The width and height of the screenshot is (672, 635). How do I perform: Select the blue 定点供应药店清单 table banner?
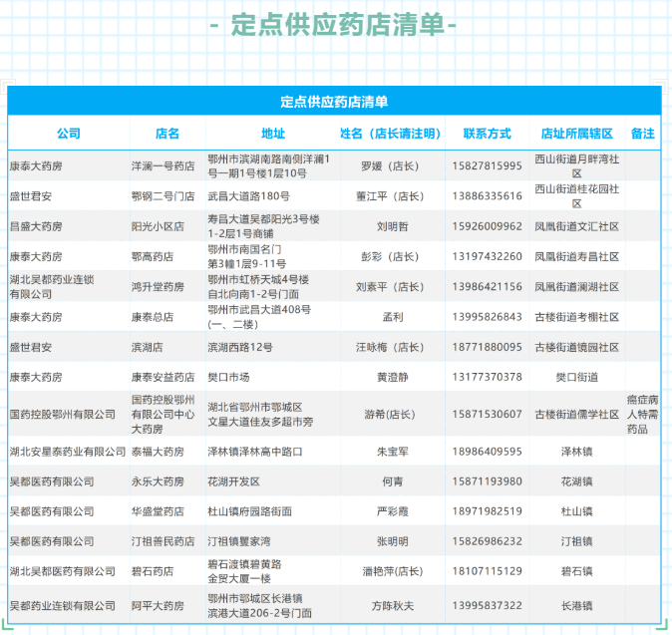click(x=334, y=101)
